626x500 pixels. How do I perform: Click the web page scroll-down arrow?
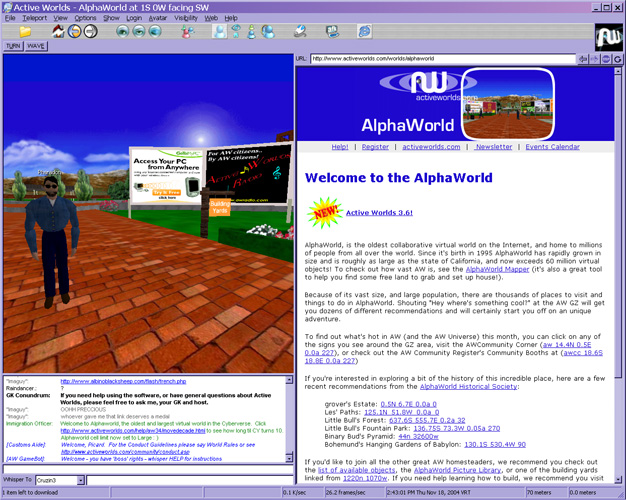tap(618, 479)
